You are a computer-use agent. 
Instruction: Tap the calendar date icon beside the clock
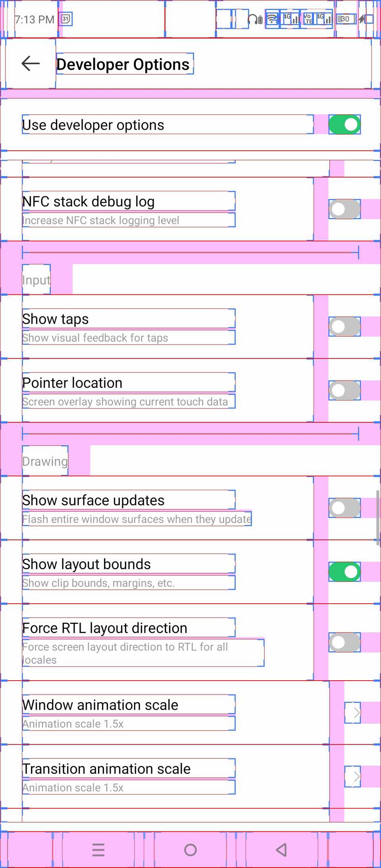tap(66, 19)
